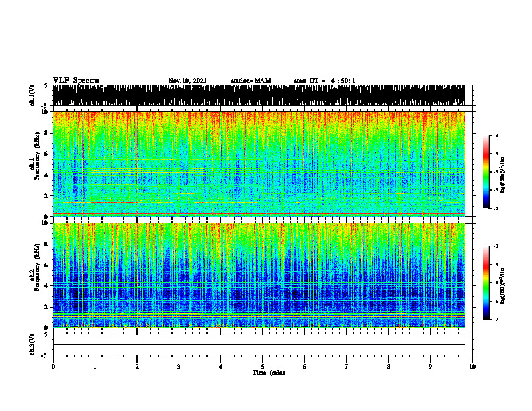Click the time axis tick label "7"
This screenshot has width=532, height=411.
(347, 367)
